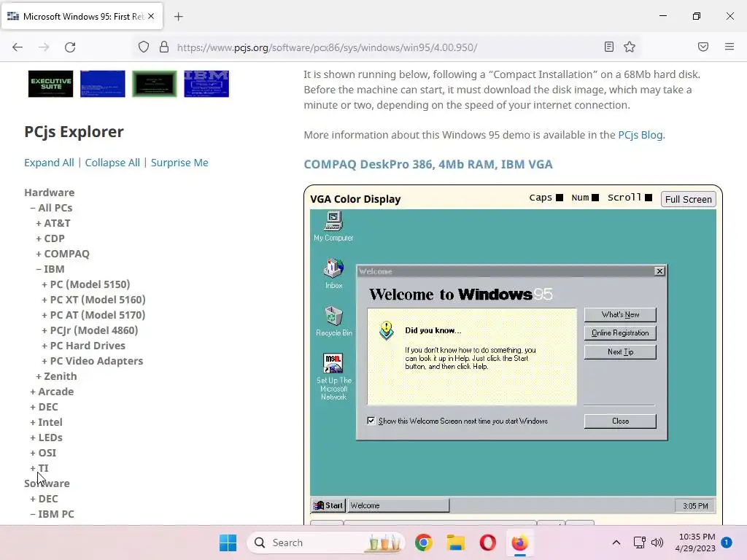Expand the Intel tree node
747x560 pixels.
[x=46, y=422]
